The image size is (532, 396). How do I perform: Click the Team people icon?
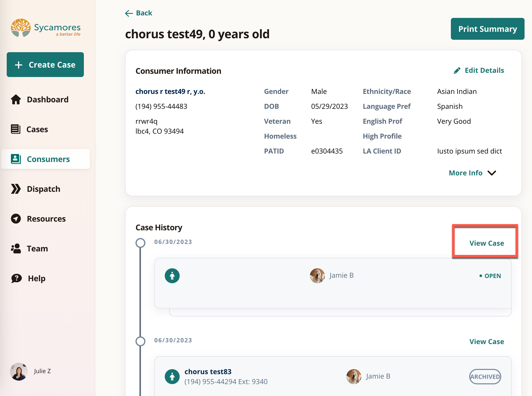pos(16,248)
